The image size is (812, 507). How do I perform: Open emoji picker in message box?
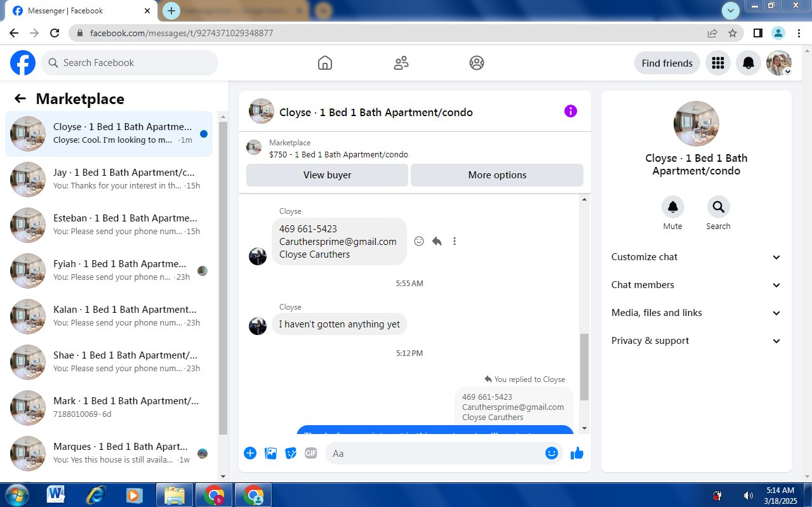552,453
